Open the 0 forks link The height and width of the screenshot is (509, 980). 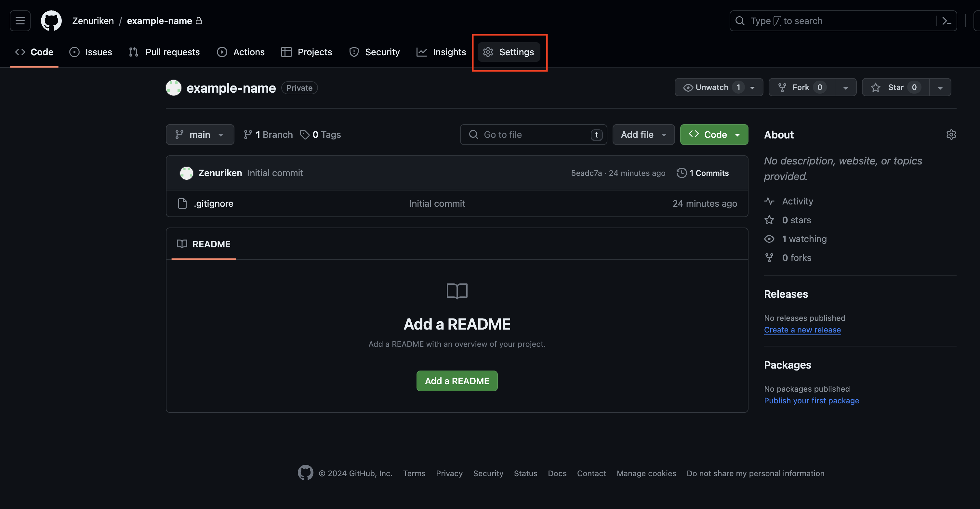[x=797, y=258]
